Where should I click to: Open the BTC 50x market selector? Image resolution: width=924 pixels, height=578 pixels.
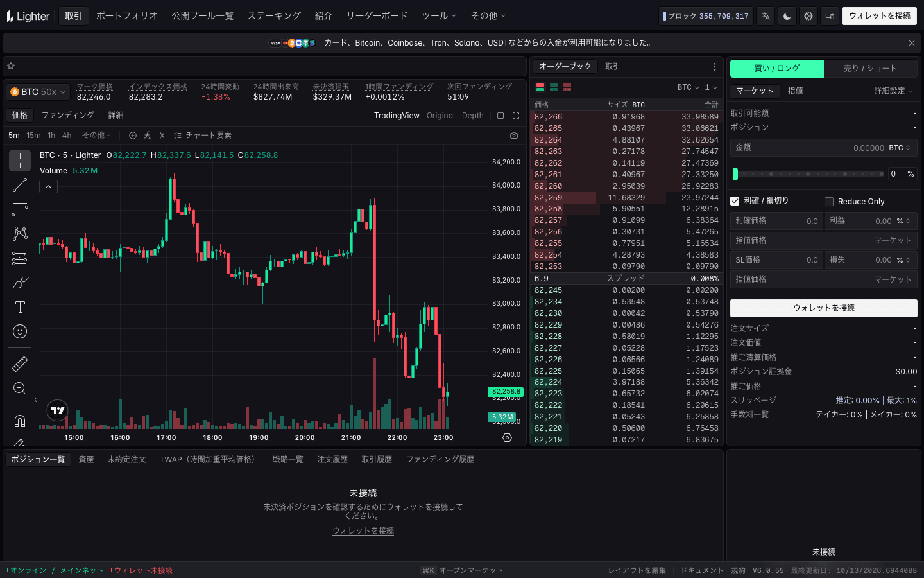pyautogui.click(x=38, y=92)
